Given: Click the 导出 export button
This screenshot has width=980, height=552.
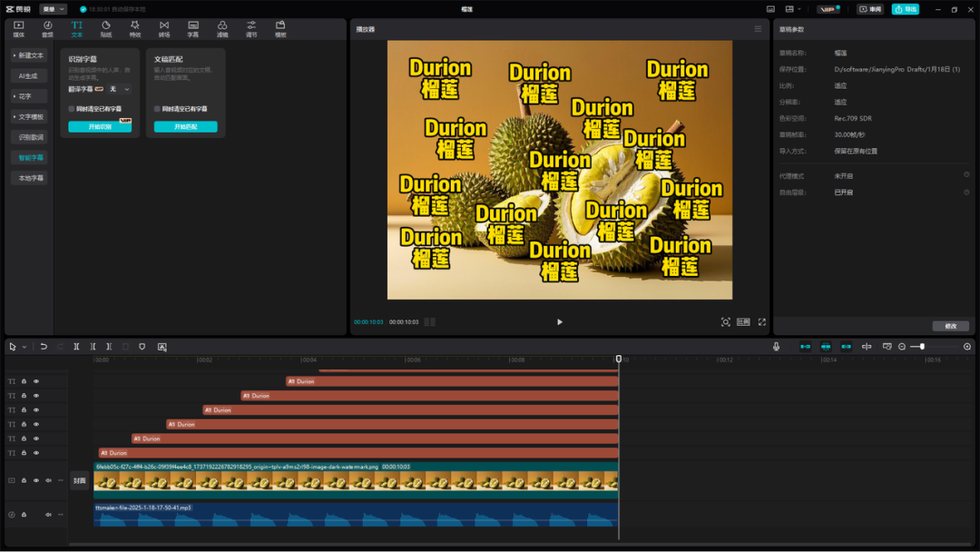Looking at the screenshot, I should pos(905,9).
